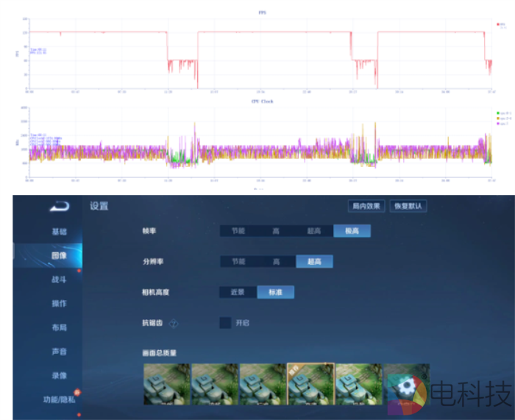Click the CPU Clock chart title
515x420 pixels.
click(262, 102)
